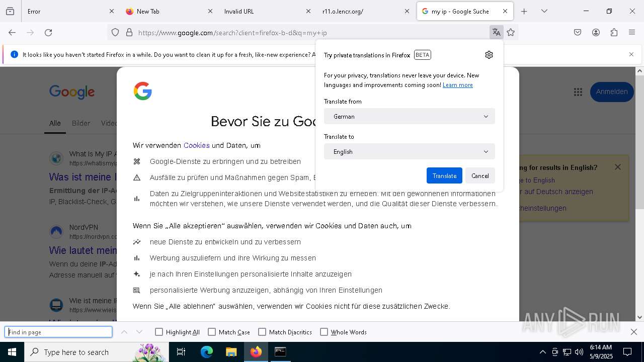Screen dimensions: 644x362
Task: Open File Explorer from the taskbar
Action: coord(231,352)
